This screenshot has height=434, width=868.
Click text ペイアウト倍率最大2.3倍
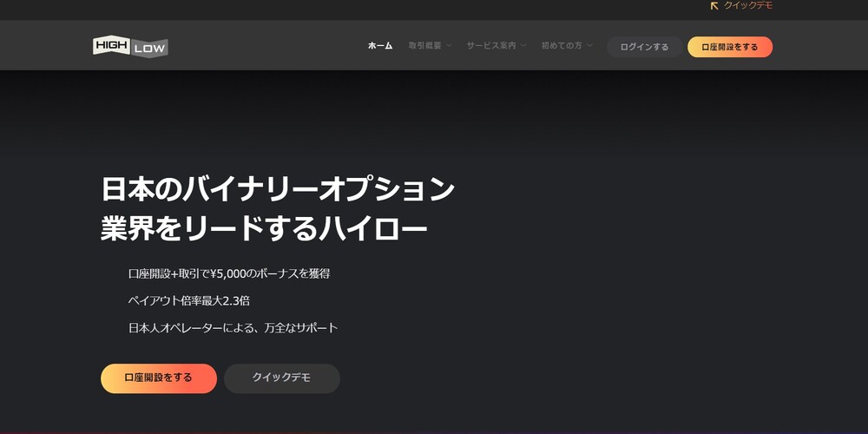point(188,300)
